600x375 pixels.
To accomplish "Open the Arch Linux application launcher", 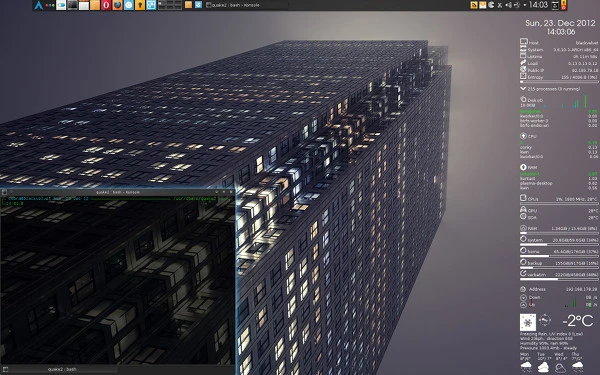I will coord(38,5).
